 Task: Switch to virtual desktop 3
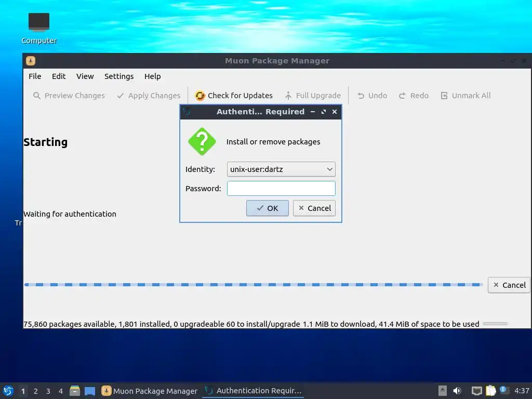(48, 391)
